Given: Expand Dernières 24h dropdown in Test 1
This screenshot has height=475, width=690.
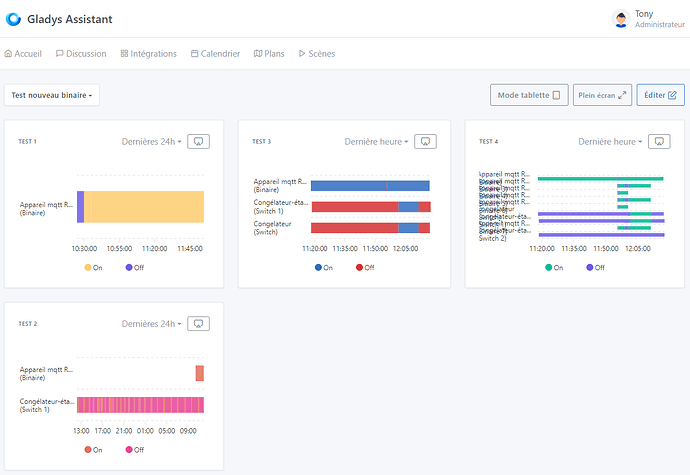Looking at the screenshot, I should tap(152, 142).
